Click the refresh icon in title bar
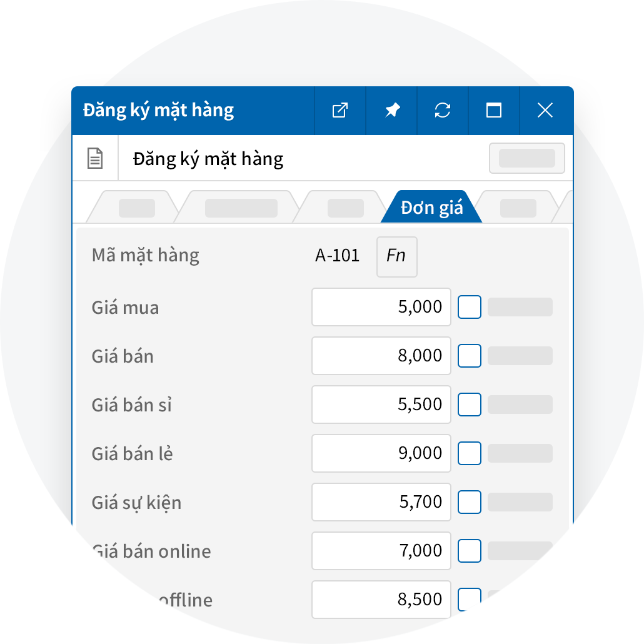 pyautogui.click(x=443, y=111)
